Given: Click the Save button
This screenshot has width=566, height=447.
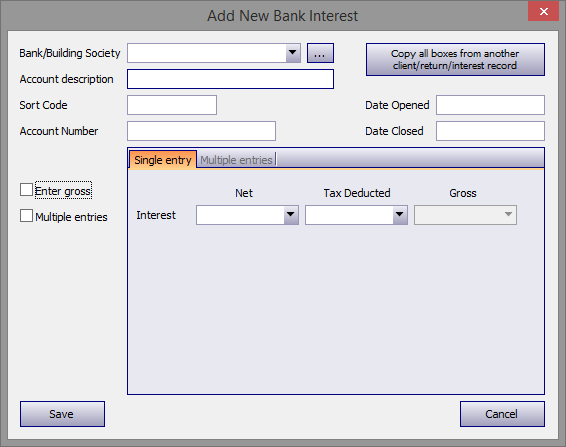Looking at the screenshot, I should pyautogui.click(x=62, y=414).
